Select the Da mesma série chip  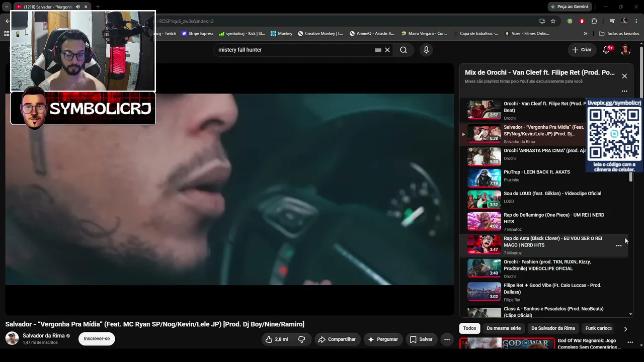click(x=504, y=328)
